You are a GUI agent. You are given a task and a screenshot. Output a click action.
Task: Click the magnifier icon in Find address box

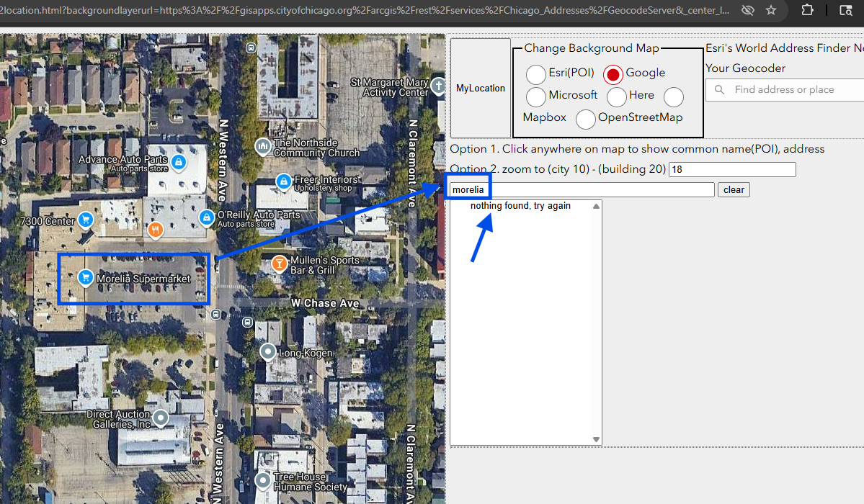tap(719, 89)
